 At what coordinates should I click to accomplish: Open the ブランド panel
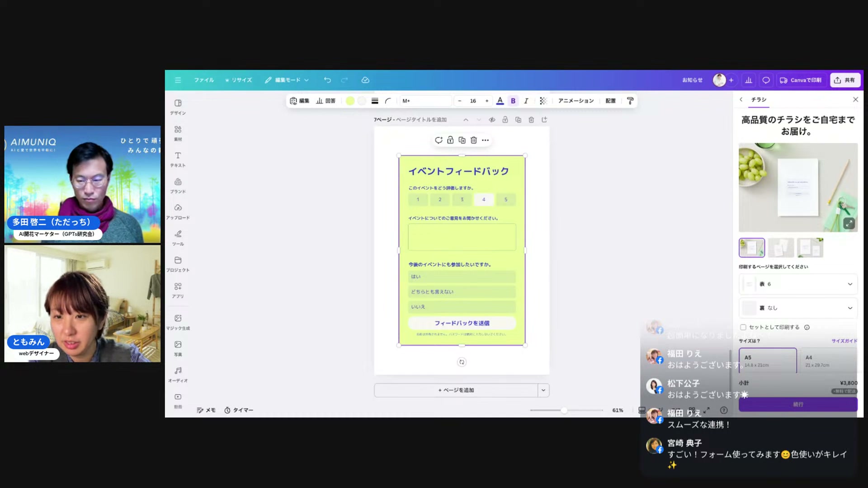(178, 185)
